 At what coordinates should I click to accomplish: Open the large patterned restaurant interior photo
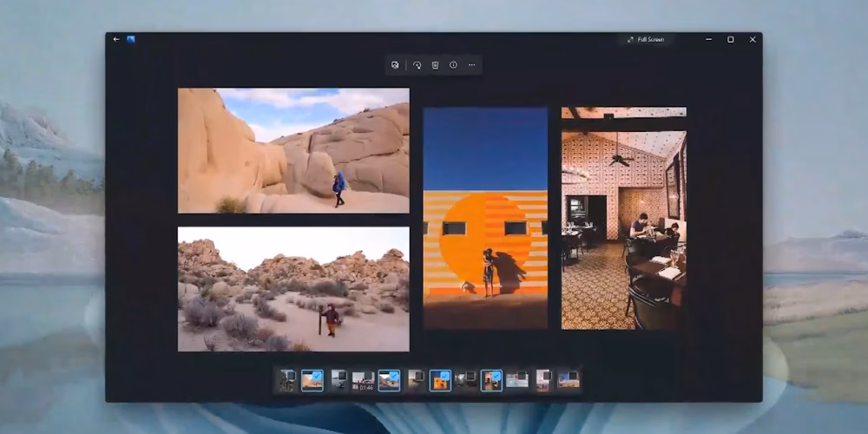(624, 219)
